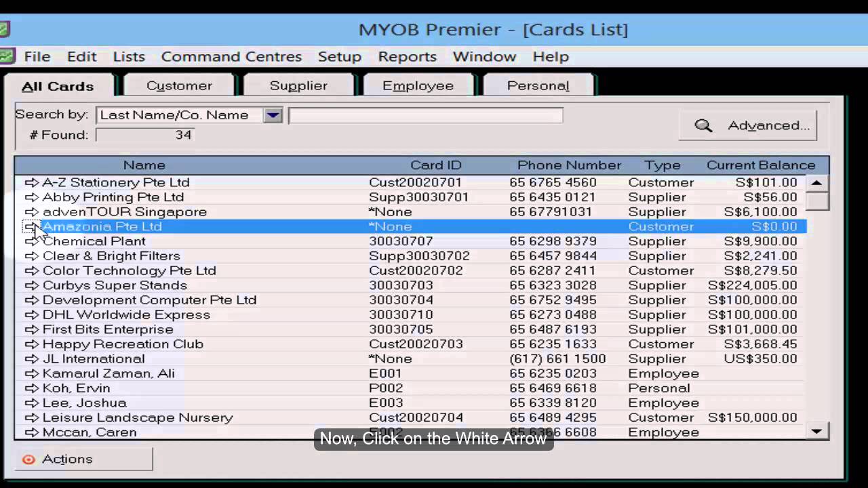Viewport: 868px width, 488px height.
Task: Open the File menu
Action: point(37,57)
